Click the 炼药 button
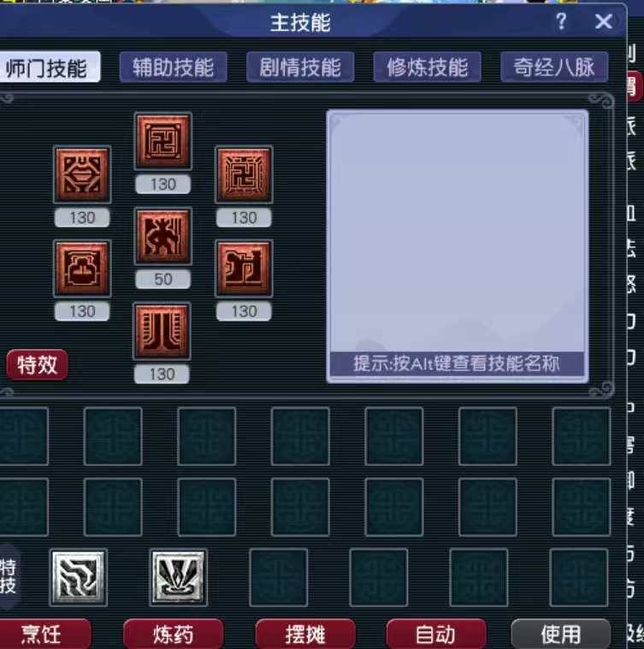Image resolution: width=644 pixels, height=649 pixels. click(173, 634)
